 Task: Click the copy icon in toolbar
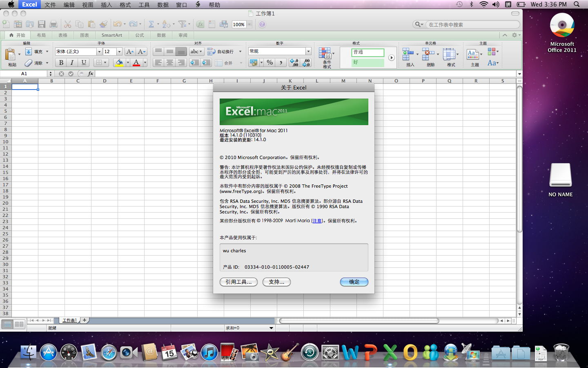pos(80,25)
